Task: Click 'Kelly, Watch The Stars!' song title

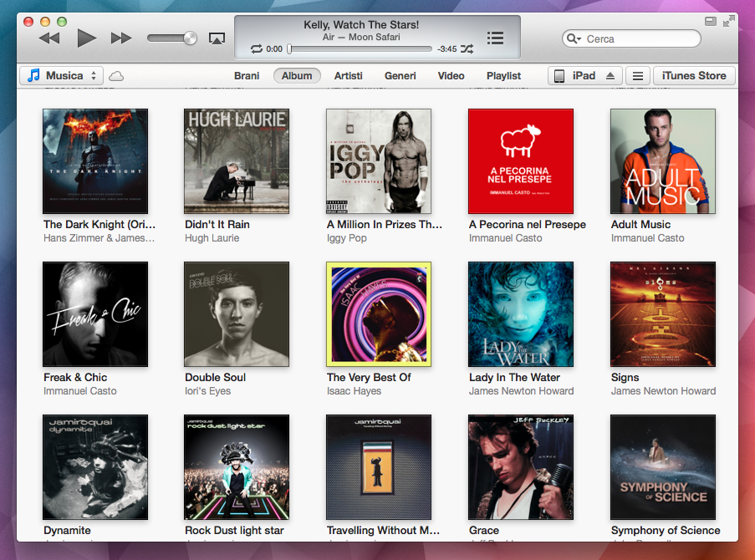Action: 361,24
